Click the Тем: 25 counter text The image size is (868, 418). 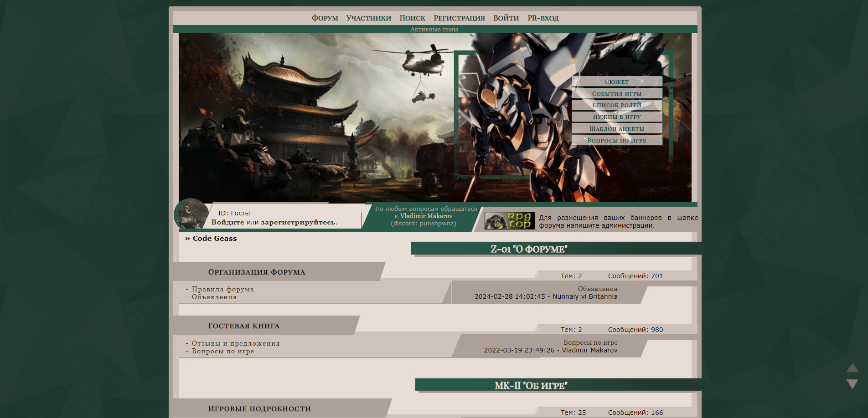[x=573, y=413]
